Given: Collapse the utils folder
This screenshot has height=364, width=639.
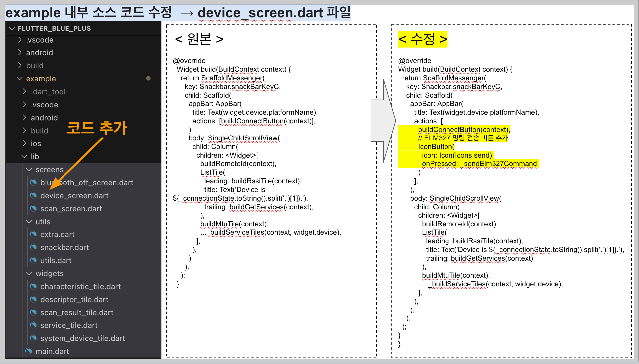Looking at the screenshot, I should (x=29, y=222).
